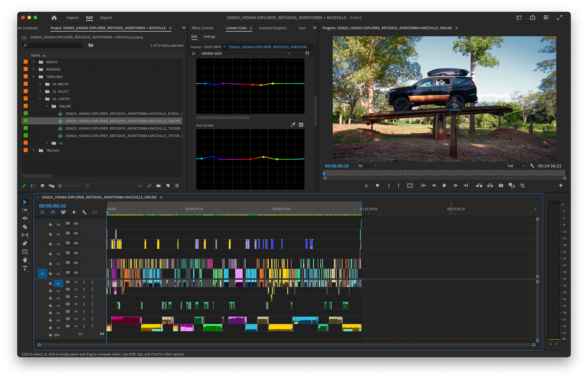Viewport: 588px width, 380px height.
Task: Select the Razor tool
Action: pos(25,227)
